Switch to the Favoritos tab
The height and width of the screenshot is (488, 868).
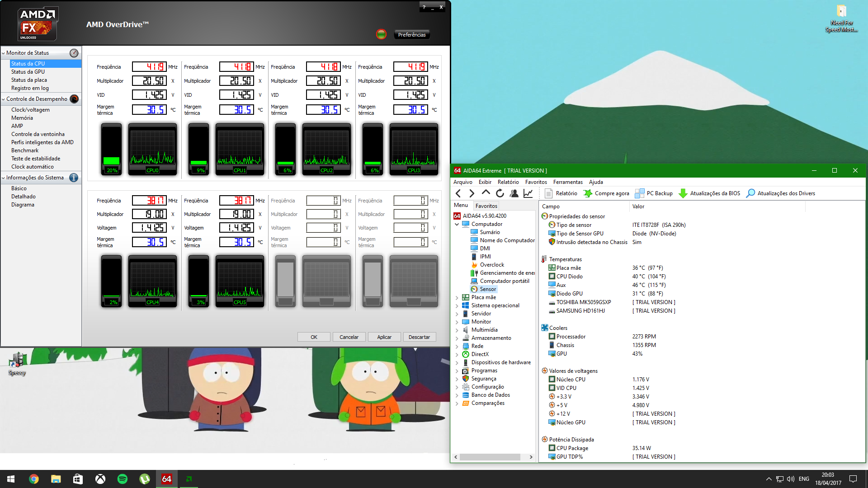pyautogui.click(x=486, y=206)
